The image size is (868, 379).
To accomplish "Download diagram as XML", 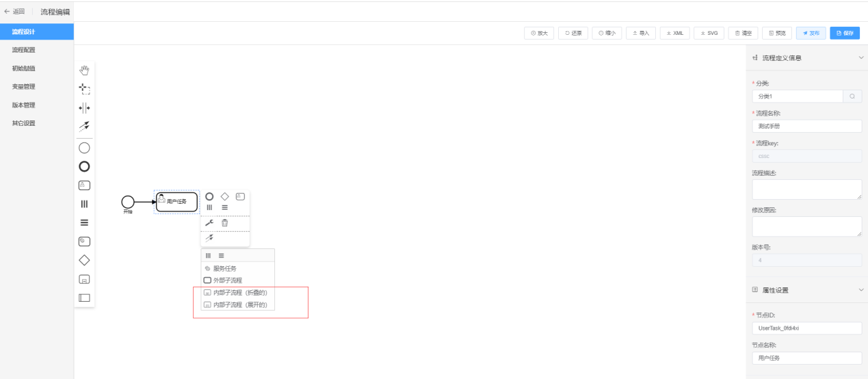I will click(x=675, y=33).
